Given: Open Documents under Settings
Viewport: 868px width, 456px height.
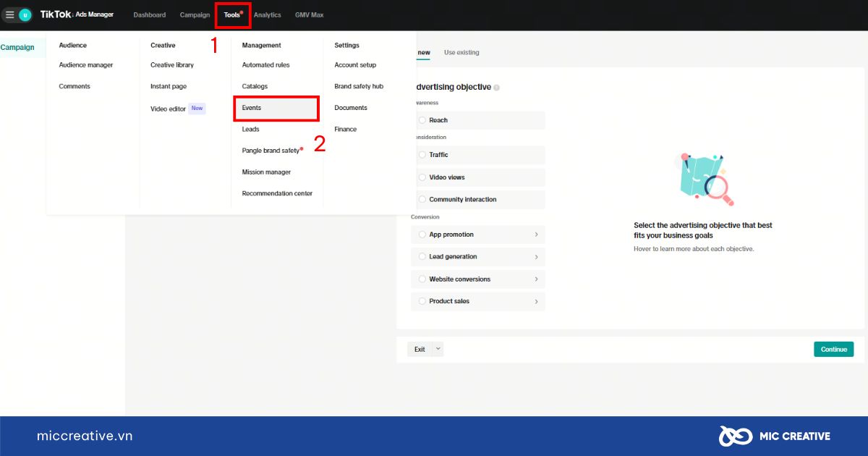Looking at the screenshot, I should coord(351,108).
